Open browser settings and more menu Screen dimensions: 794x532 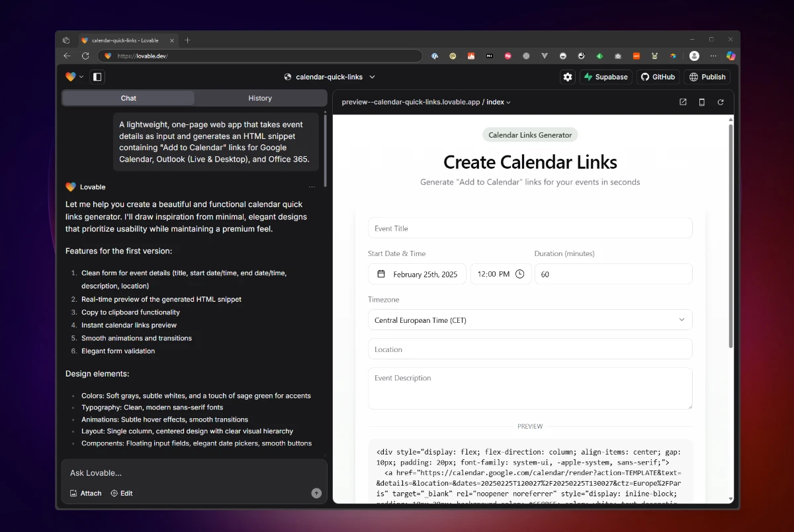713,56
